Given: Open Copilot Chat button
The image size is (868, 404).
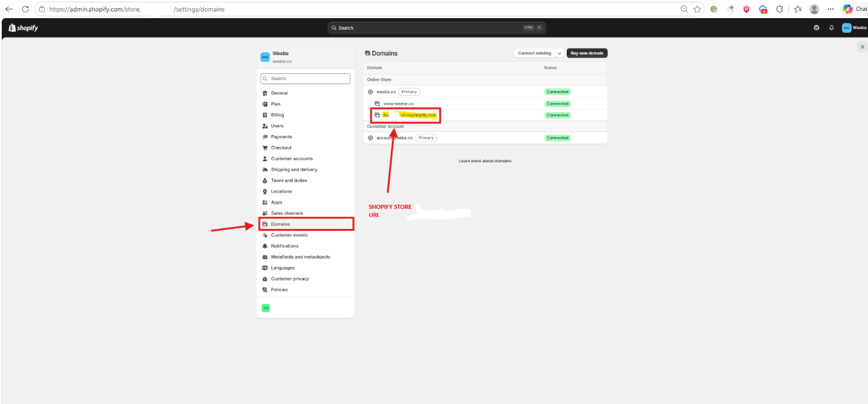Looking at the screenshot, I should [x=855, y=9].
